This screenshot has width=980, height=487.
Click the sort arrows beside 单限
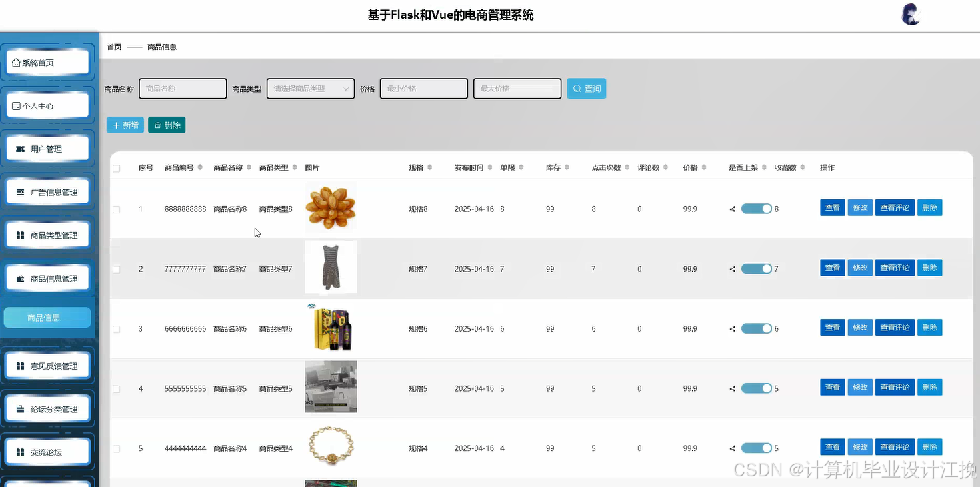point(521,167)
